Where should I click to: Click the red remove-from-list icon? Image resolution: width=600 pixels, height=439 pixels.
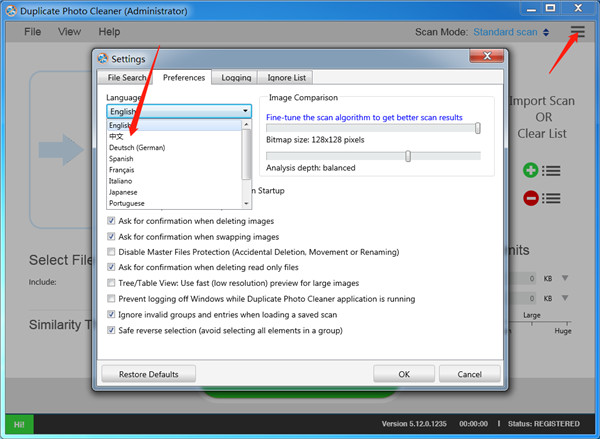[x=530, y=198]
